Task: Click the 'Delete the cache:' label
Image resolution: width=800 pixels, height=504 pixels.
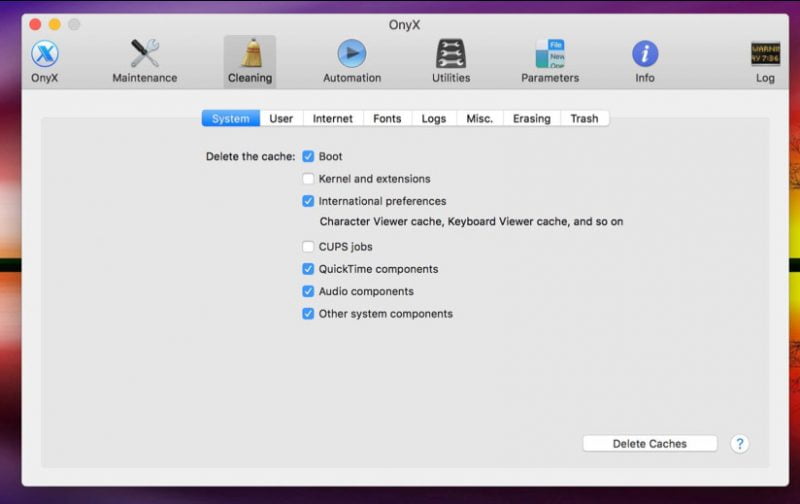Action: point(251,157)
